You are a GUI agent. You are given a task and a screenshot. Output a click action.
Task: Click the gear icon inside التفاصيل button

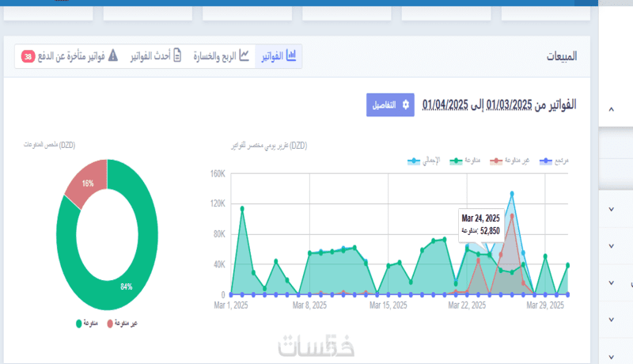click(x=406, y=105)
